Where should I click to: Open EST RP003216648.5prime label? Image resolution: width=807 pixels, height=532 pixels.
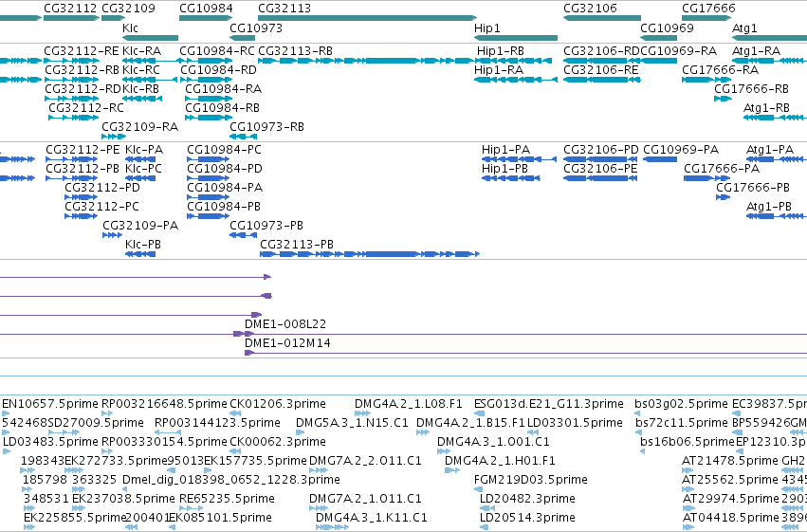(x=164, y=404)
